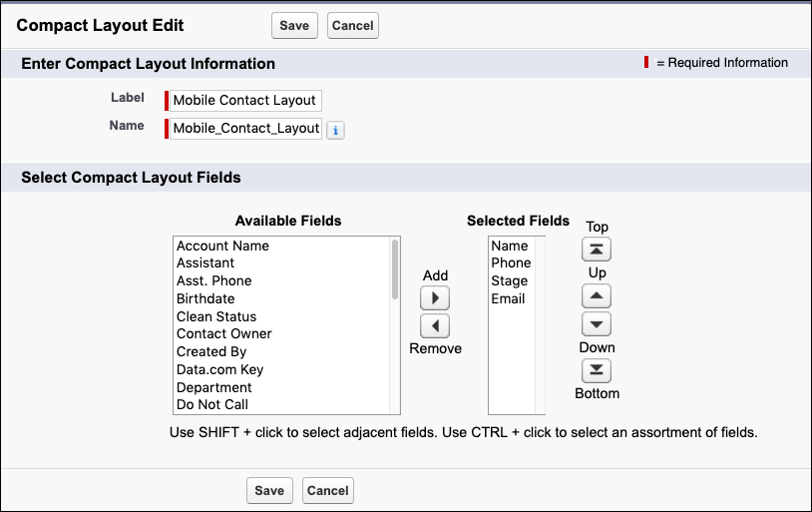
Task: Select Department in Available Fields
Action: (x=282, y=387)
